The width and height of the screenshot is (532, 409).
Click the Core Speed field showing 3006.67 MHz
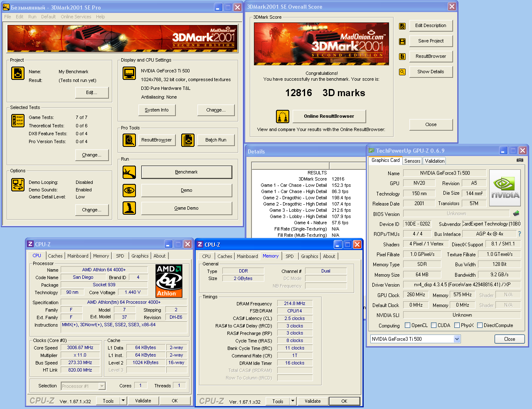(80, 348)
